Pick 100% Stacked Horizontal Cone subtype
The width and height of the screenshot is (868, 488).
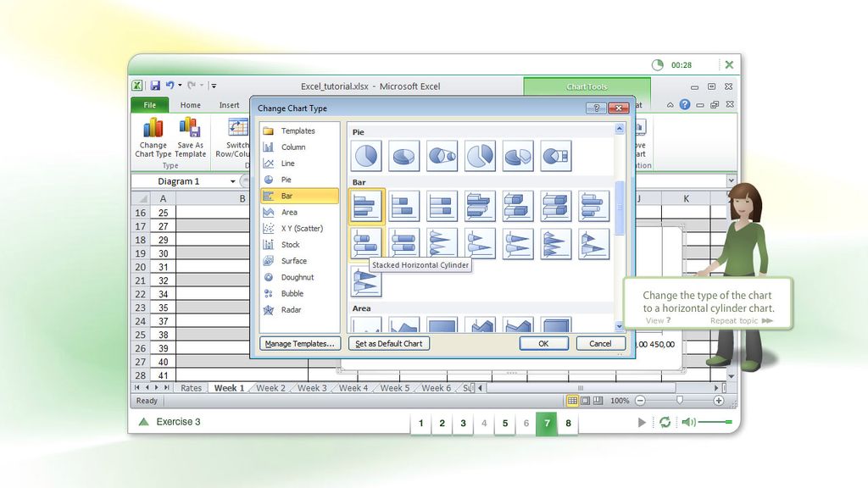518,243
